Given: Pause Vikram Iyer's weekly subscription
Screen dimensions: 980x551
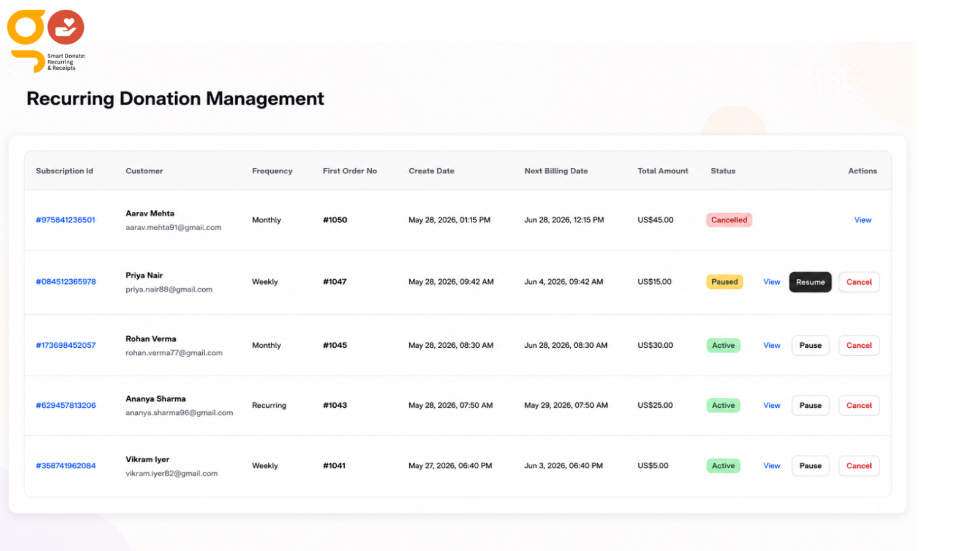Looking at the screenshot, I should point(810,466).
